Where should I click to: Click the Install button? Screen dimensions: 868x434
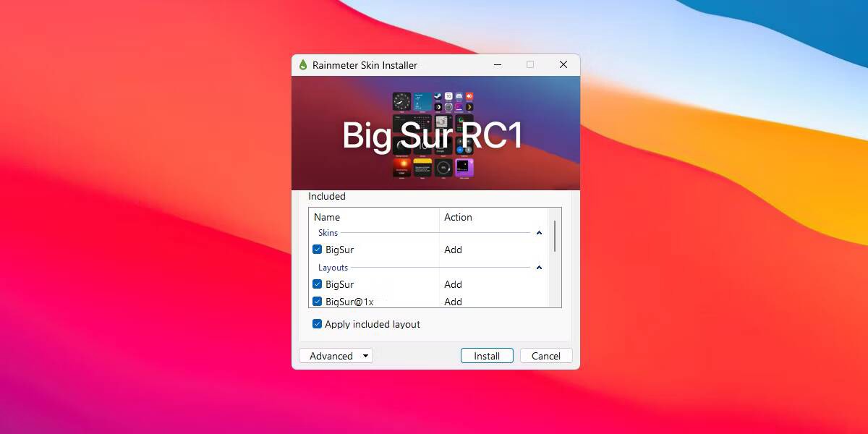487,356
